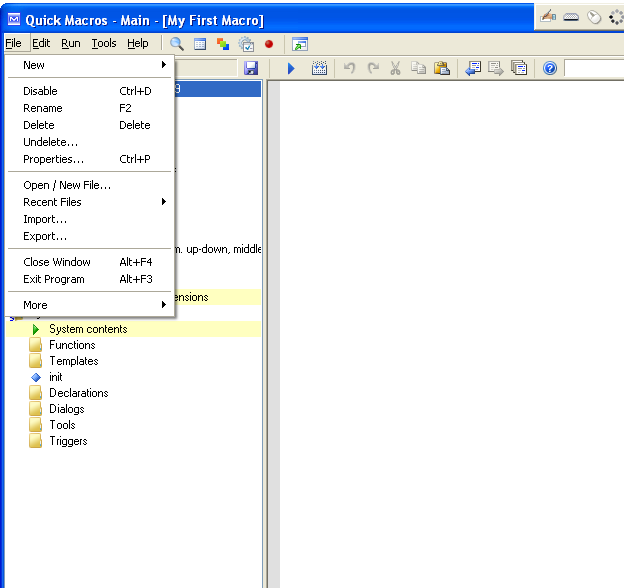Click the back navigation icon in editor toolbar
The image size is (624, 588).
473,68
